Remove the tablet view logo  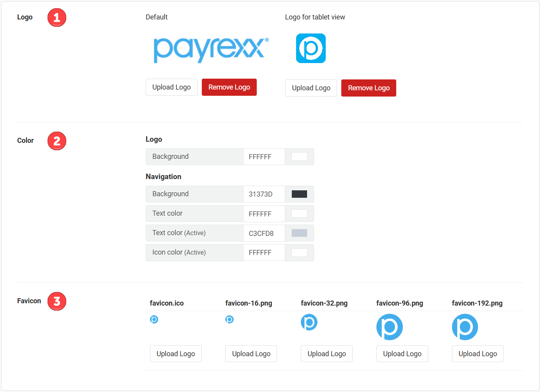click(x=369, y=88)
